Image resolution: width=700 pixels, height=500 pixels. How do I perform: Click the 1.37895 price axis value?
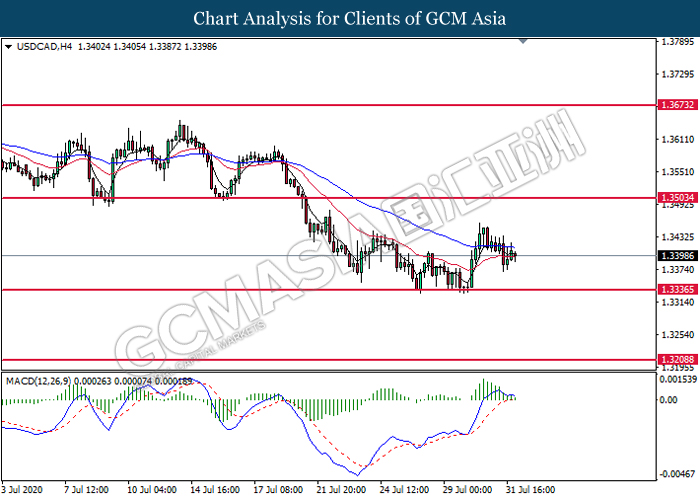click(x=678, y=42)
